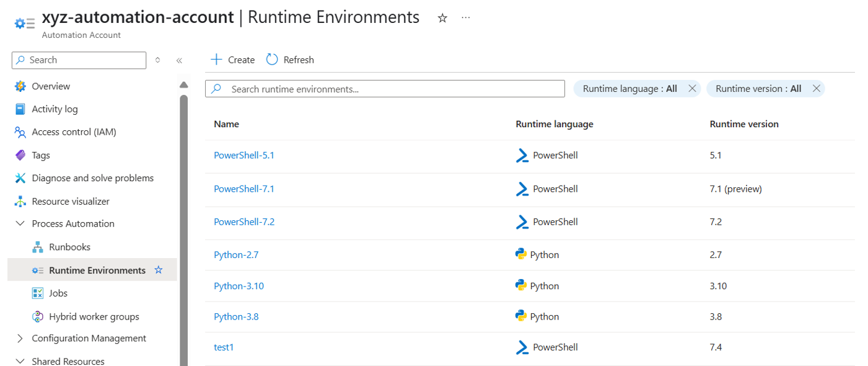Click the Refresh icon on the toolbar
Viewport: 868px width, 366px height.
[271, 59]
